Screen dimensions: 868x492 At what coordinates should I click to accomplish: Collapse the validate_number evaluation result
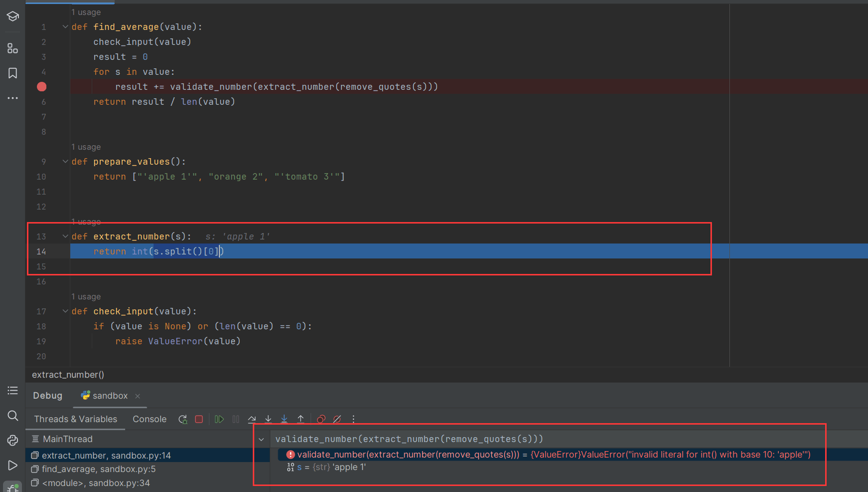click(261, 440)
